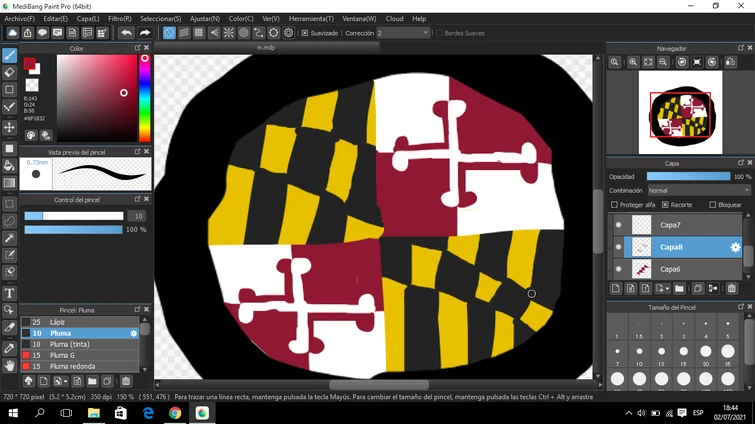Select the Pluma (tinta) brush
755x424 pixels.
pyautogui.click(x=80, y=344)
